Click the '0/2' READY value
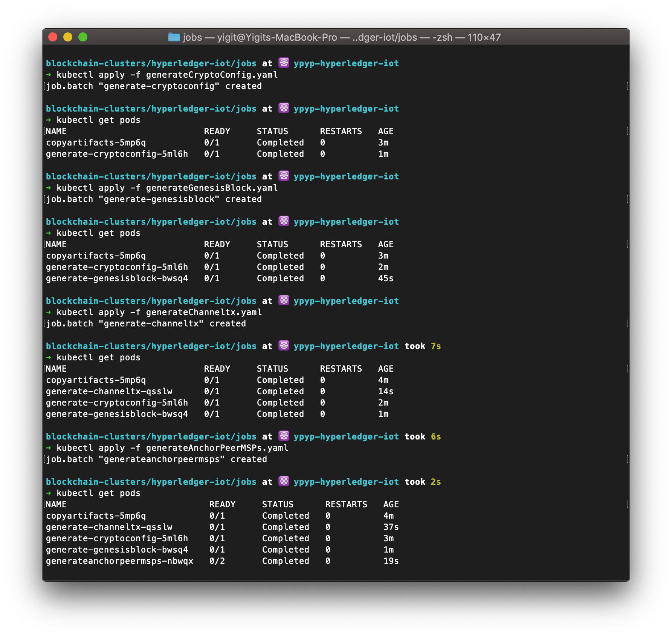 pyautogui.click(x=217, y=561)
